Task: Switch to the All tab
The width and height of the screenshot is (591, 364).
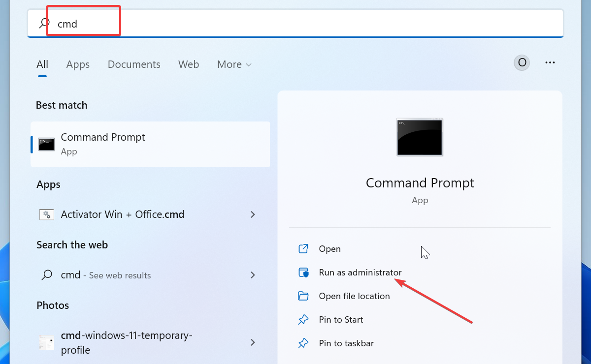Action: tap(42, 64)
